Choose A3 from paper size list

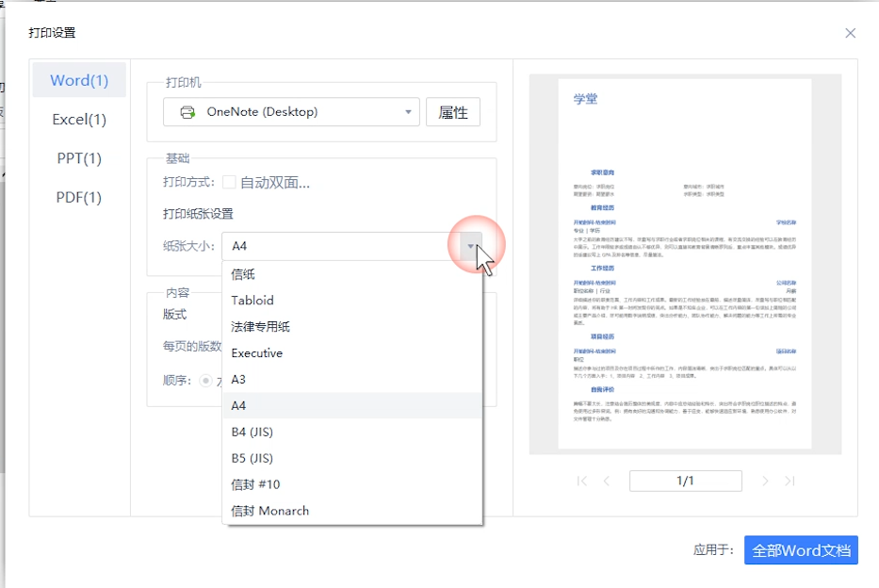[238, 380]
